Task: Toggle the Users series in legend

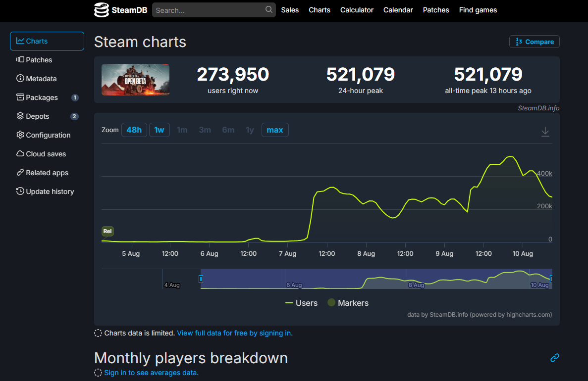Action: pos(301,303)
